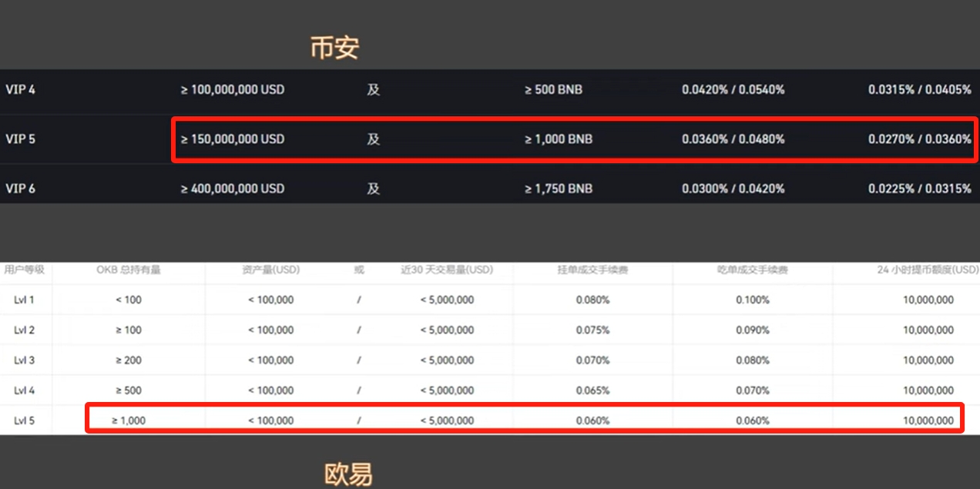Viewport: 980px width, 489px height.
Task: Click the "24 小时提币额度(USD)" column header
Action: pos(928,270)
